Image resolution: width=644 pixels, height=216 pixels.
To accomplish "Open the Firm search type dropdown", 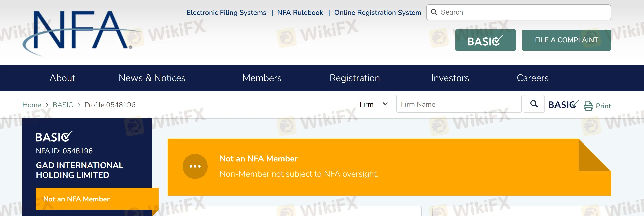I will (x=374, y=104).
